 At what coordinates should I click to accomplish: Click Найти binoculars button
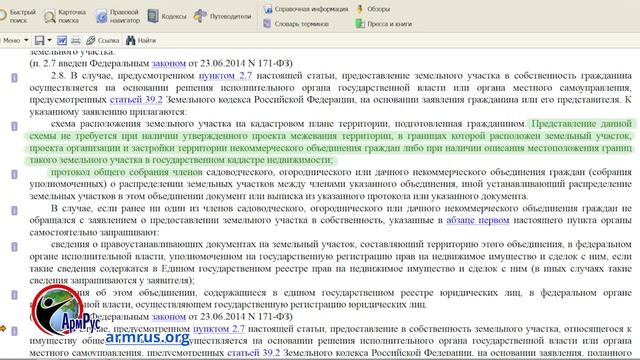click(x=141, y=40)
